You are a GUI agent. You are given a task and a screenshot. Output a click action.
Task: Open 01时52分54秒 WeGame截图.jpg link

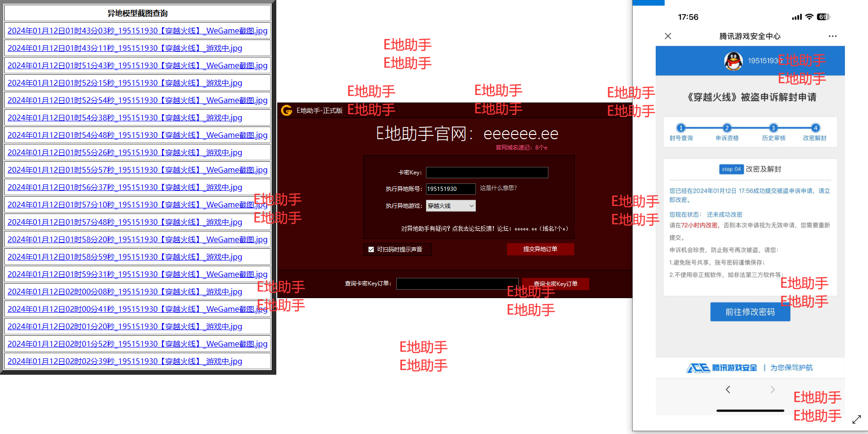[137, 100]
